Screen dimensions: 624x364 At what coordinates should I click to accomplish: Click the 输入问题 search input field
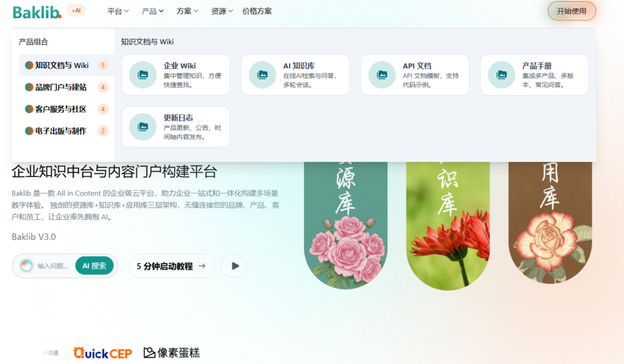(49, 266)
